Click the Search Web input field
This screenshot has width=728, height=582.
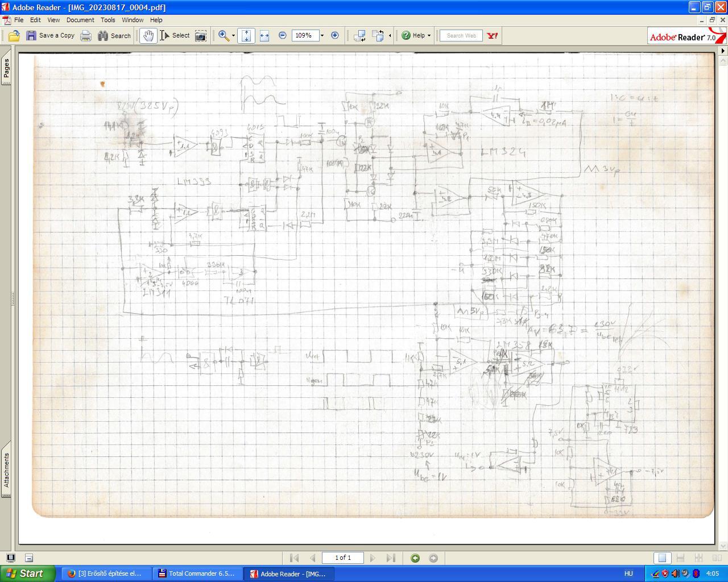click(461, 35)
